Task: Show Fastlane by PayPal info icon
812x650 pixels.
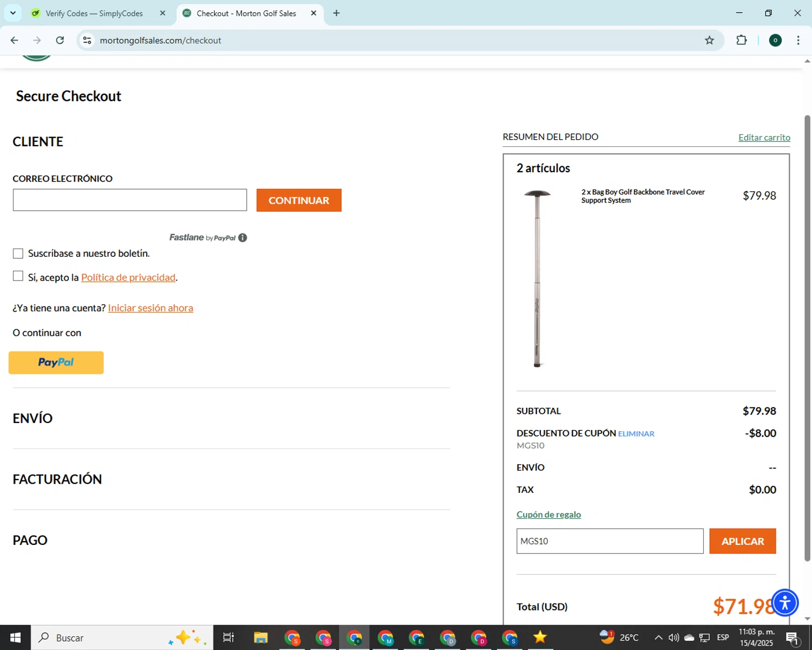Action: (x=243, y=237)
